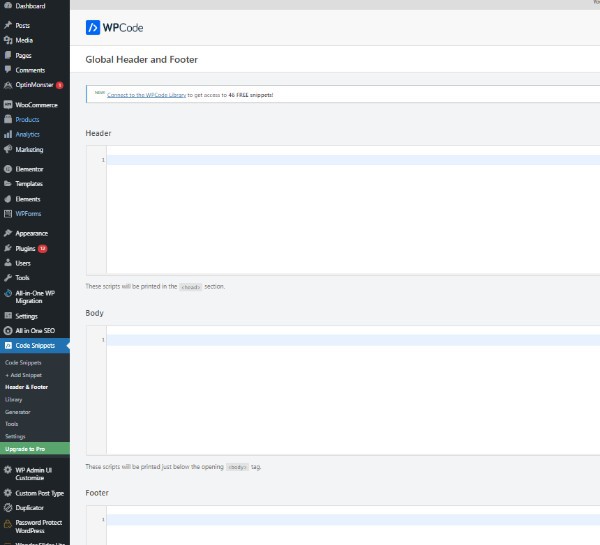The image size is (600, 545).
Task: Open the Pages menu
Action: [23, 55]
